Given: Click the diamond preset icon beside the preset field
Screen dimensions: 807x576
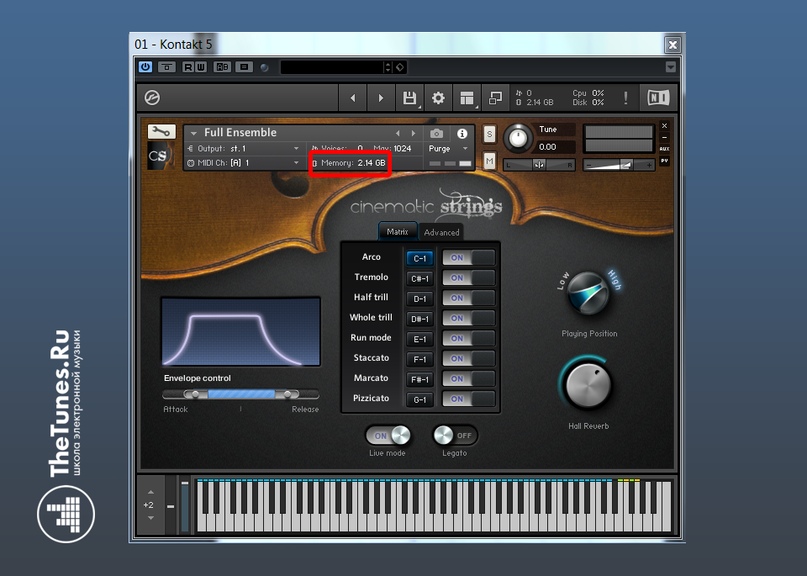Looking at the screenshot, I should point(400,67).
